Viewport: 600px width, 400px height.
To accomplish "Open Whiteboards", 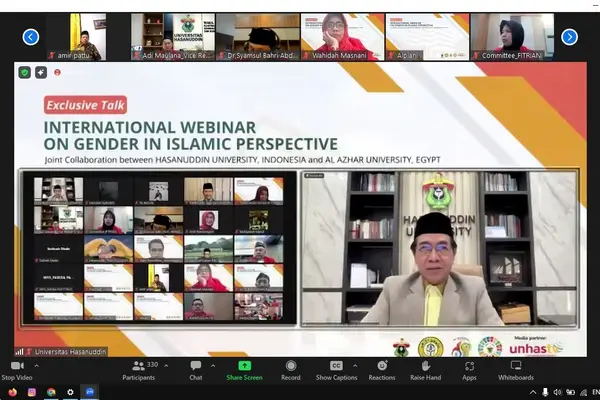I will point(516,371).
